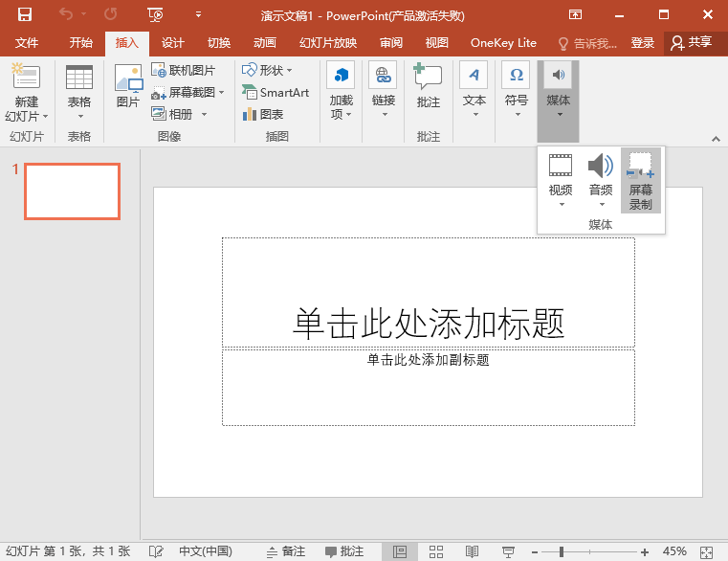Expand the 相册 dropdown arrow
This screenshot has width=728, height=561.
click(x=204, y=114)
